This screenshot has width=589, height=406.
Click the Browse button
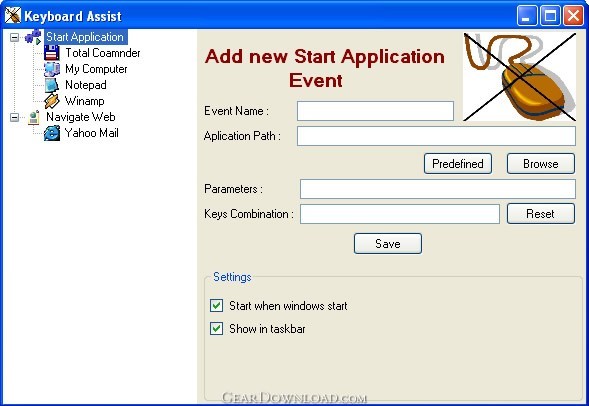[x=541, y=164]
